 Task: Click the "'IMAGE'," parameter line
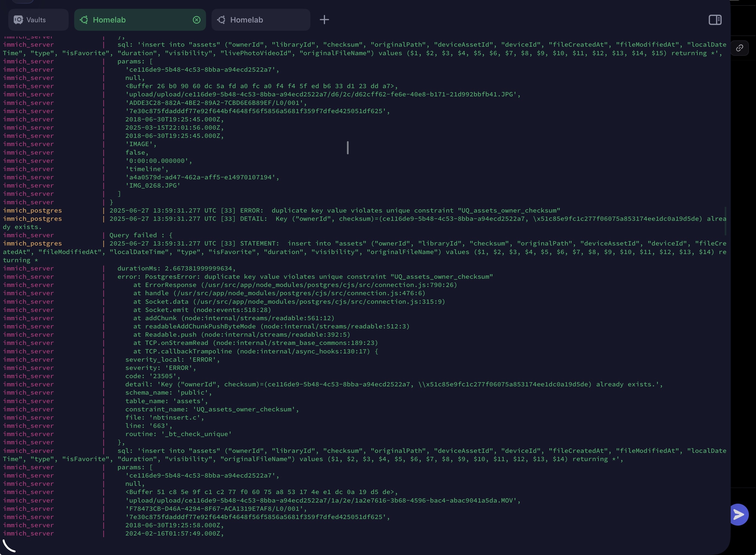point(141,144)
